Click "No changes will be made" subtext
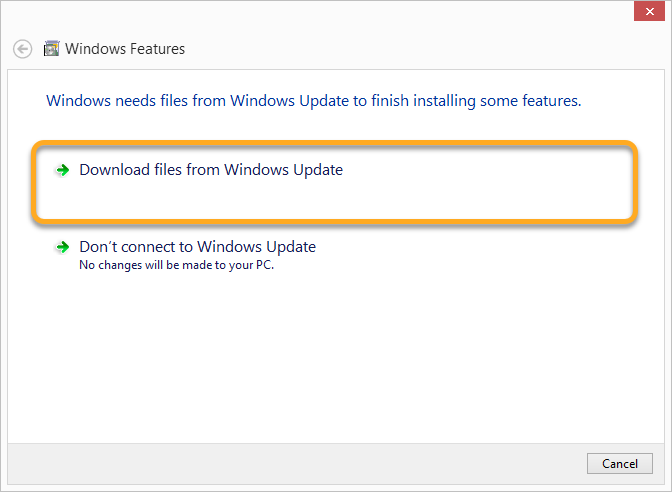The height and width of the screenshot is (492, 672). tap(176, 266)
